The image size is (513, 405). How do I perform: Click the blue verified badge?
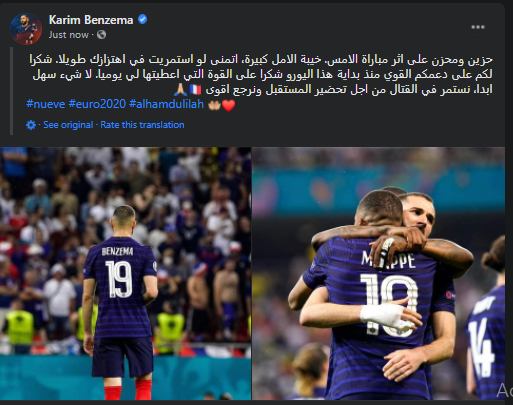tap(142, 20)
